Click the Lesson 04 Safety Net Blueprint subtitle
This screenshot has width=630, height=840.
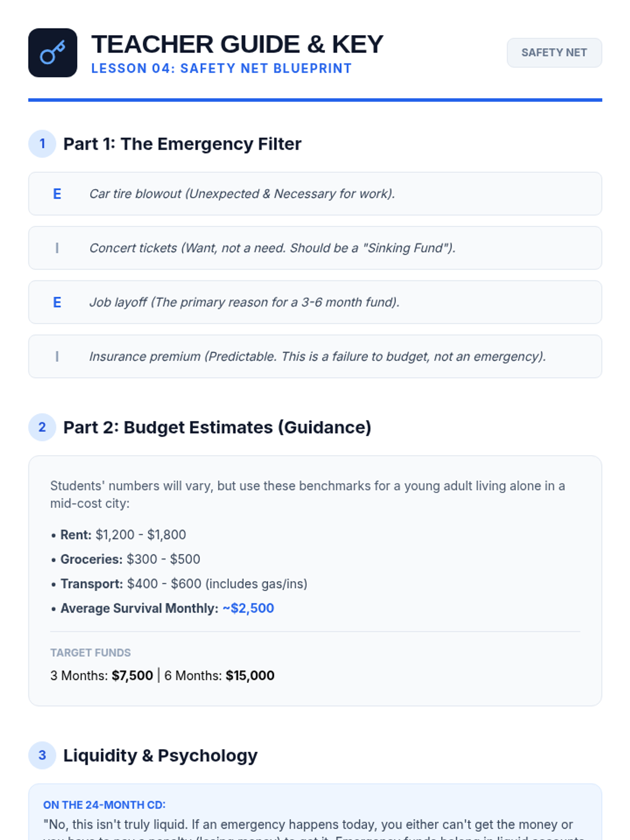(222, 68)
